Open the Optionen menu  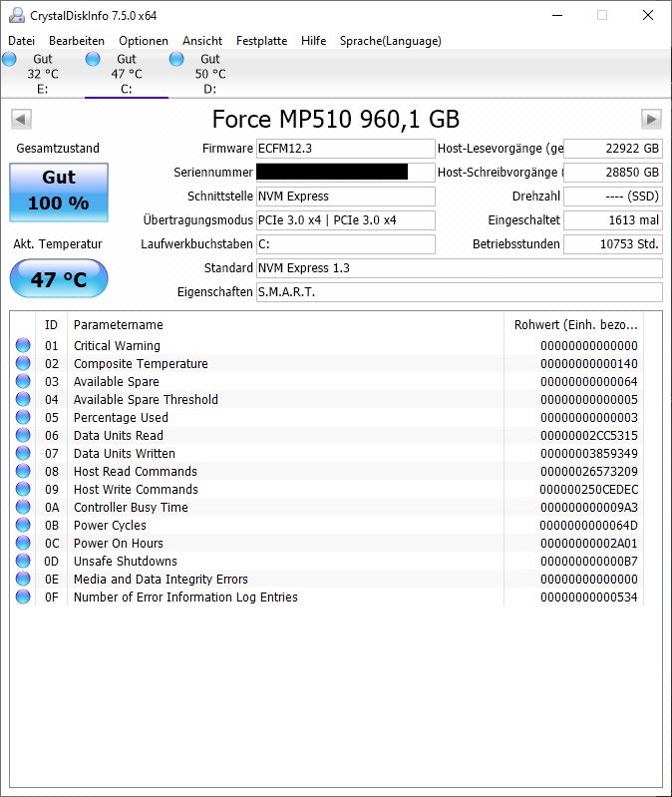144,41
